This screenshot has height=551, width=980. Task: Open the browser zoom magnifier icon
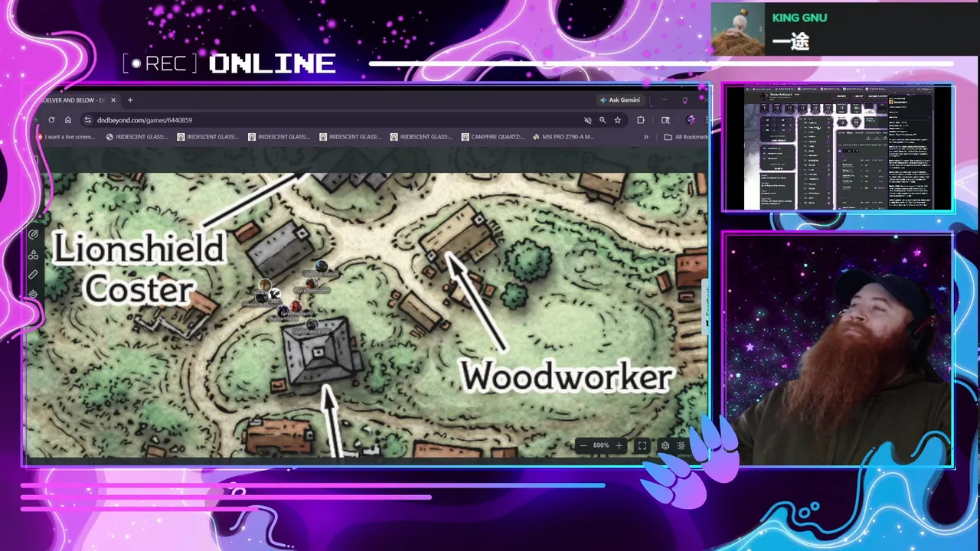pos(603,120)
